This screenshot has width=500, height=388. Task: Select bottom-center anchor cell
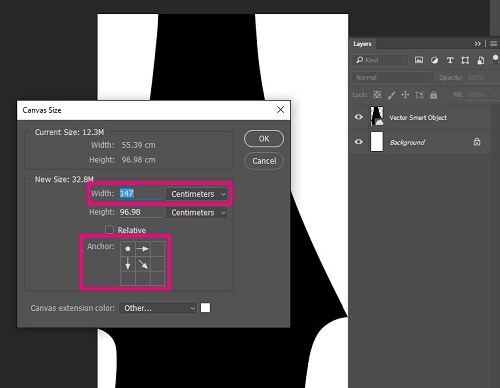click(143, 278)
